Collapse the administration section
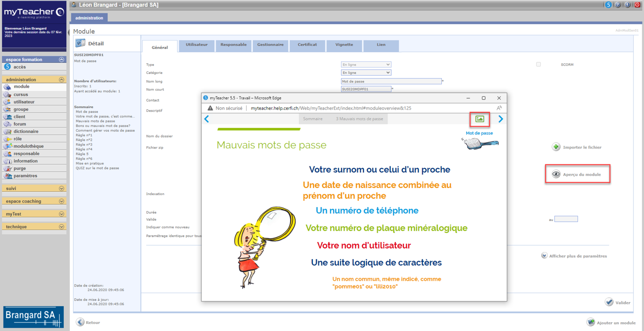The height and width of the screenshot is (331, 644). (x=61, y=80)
